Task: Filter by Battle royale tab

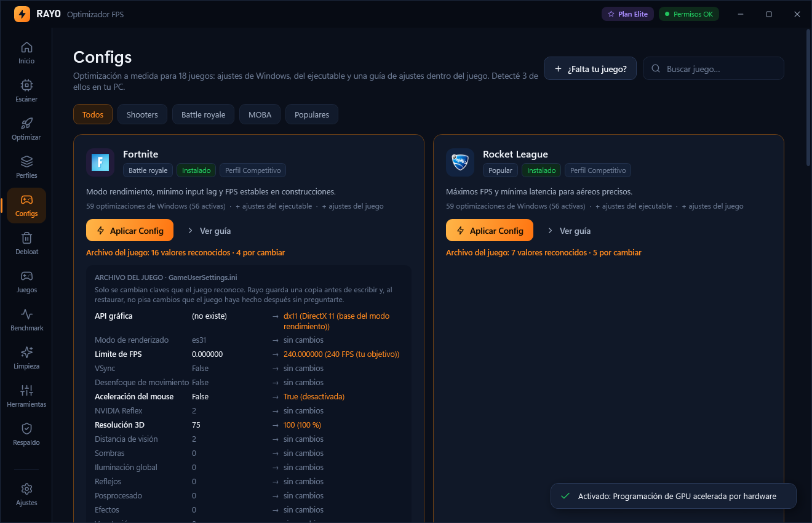Action: [x=203, y=114]
